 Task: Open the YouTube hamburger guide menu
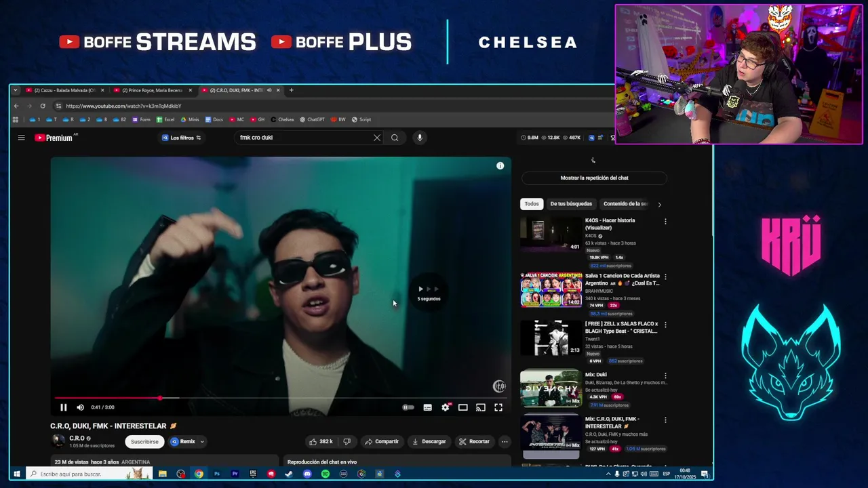click(x=21, y=138)
